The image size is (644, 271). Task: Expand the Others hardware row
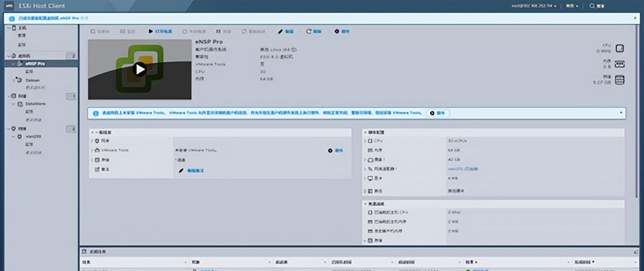pos(365,191)
